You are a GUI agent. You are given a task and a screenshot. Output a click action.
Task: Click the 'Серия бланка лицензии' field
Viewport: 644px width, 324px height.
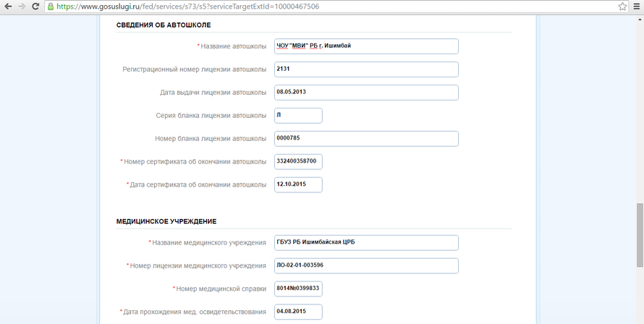298,116
